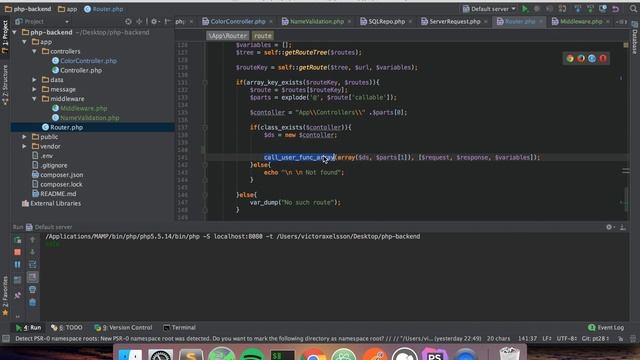
Task: Expand the vendor folder
Action: click(x=25, y=146)
